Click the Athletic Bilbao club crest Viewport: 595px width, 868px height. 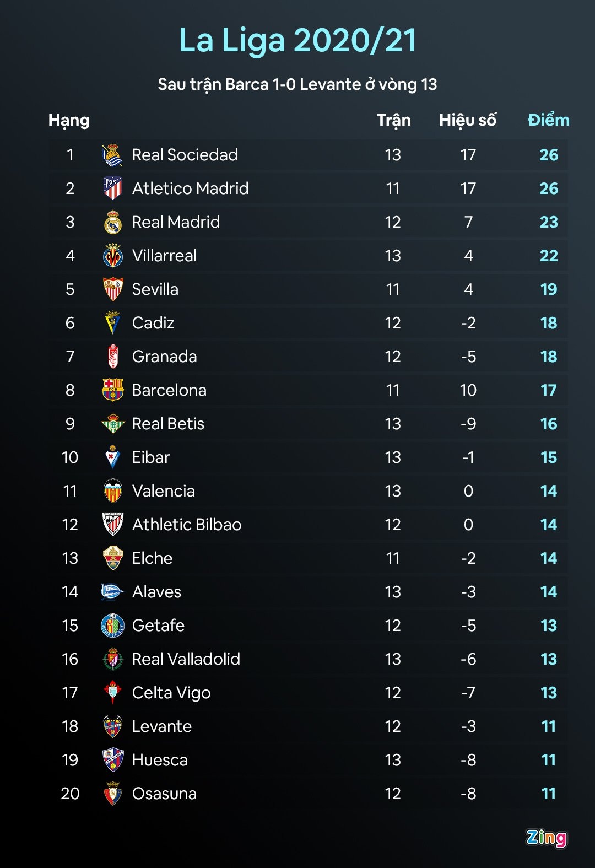[x=113, y=525]
